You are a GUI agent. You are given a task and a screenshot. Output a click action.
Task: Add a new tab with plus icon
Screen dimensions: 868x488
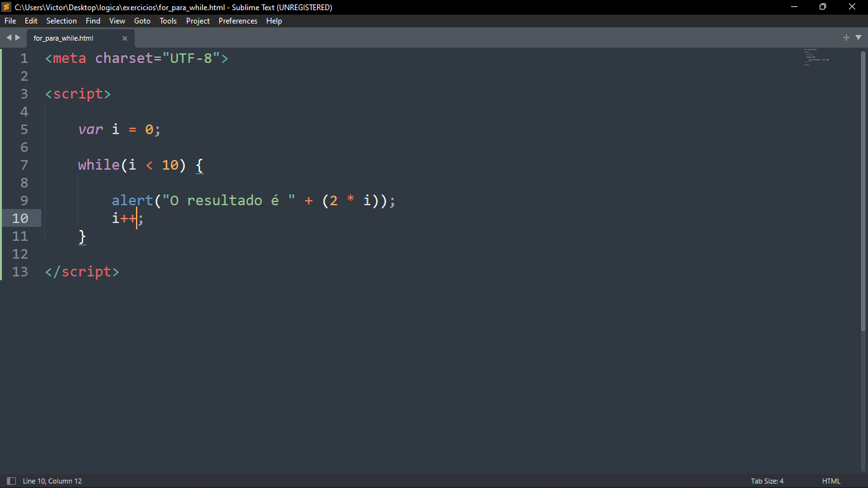(x=846, y=37)
